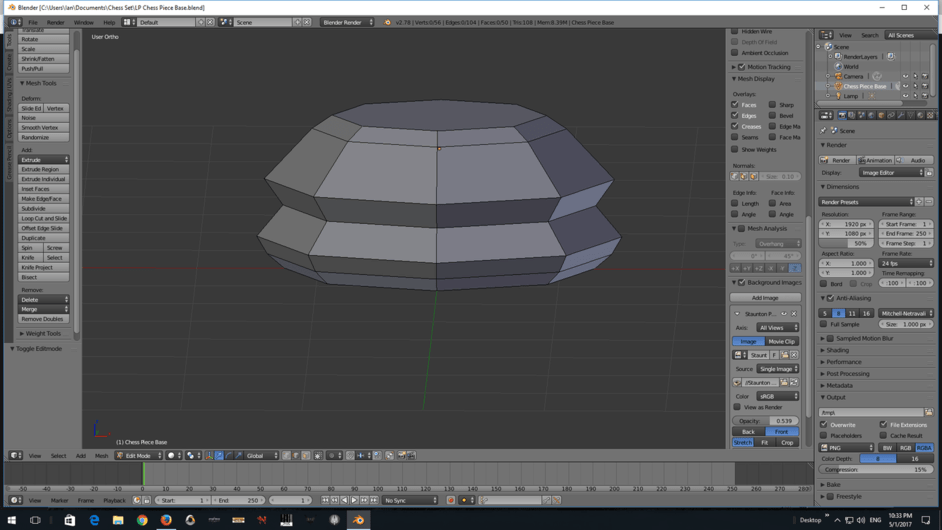
Task: Click the Add Image button
Action: coord(765,298)
